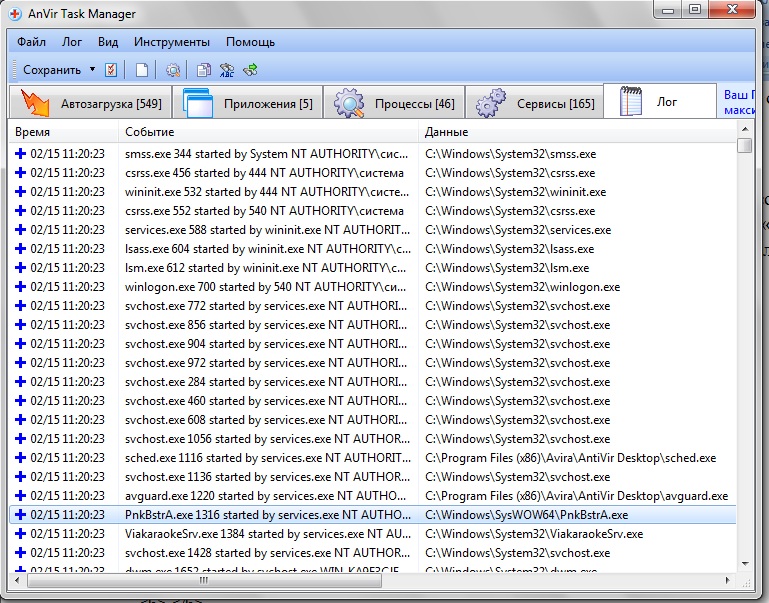Select the csrss.exe 456 event
The height and width of the screenshot is (603, 769).
tap(264, 173)
